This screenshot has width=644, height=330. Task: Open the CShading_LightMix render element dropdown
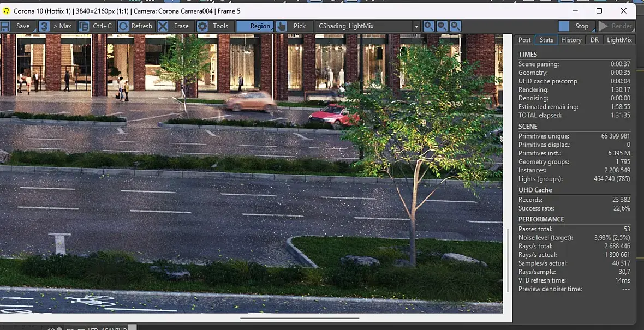368,26
